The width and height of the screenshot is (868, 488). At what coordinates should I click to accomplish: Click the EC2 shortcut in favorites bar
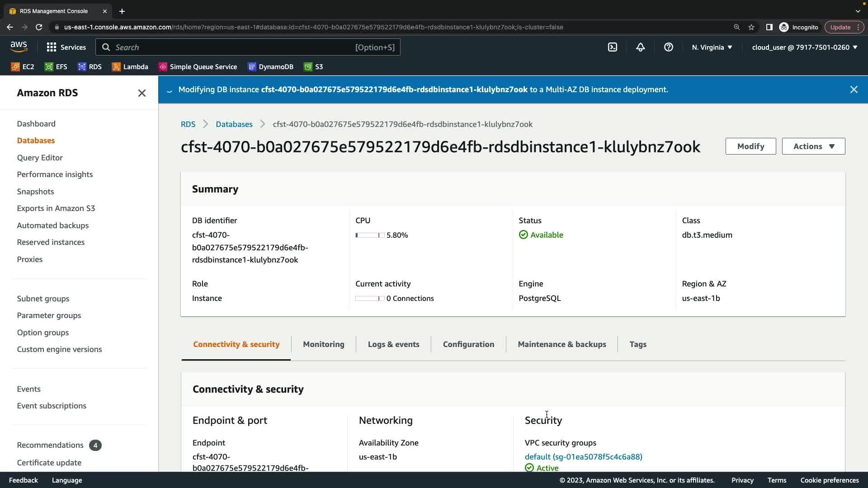click(23, 67)
